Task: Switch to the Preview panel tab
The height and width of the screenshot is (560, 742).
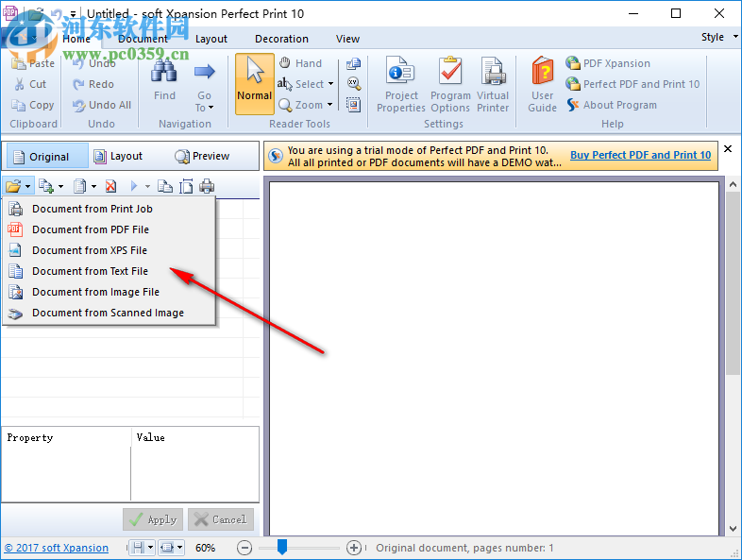Action: (202, 156)
